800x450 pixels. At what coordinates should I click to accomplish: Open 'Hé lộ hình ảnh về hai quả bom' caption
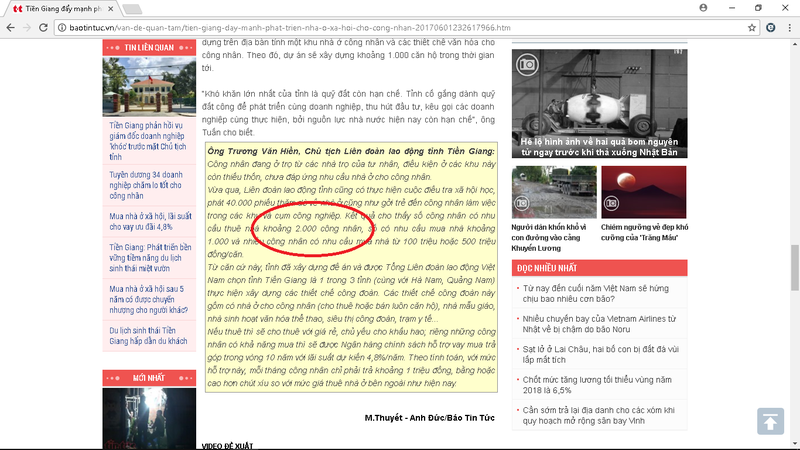pos(599,147)
